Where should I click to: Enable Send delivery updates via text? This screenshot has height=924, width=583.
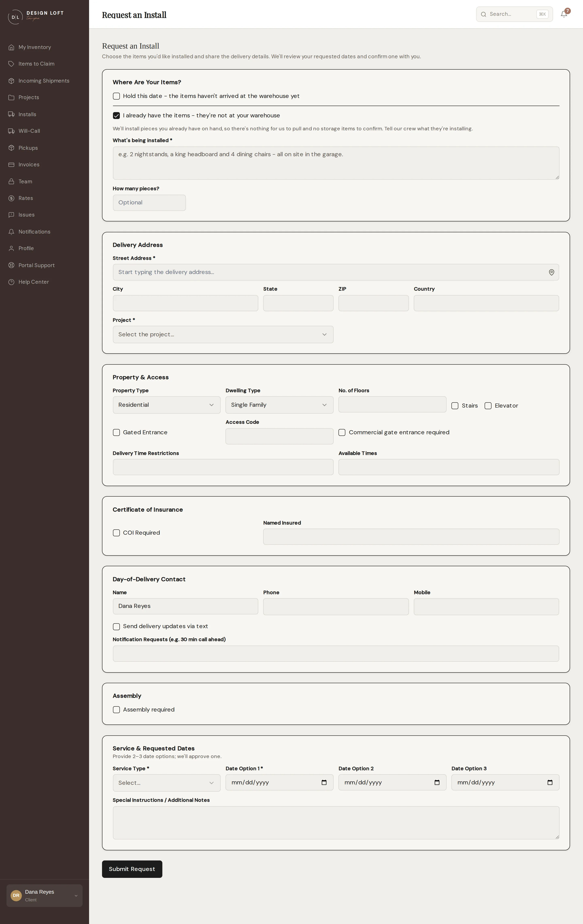click(116, 627)
